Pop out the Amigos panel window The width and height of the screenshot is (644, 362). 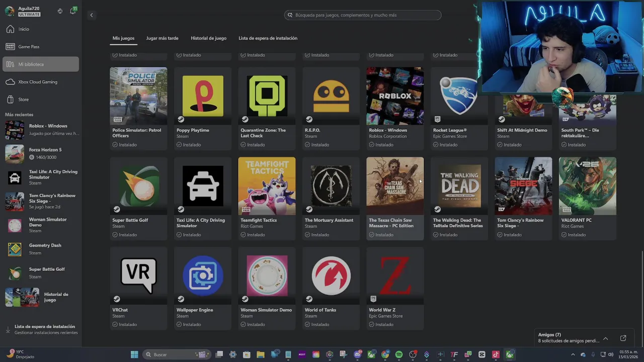point(623,338)
